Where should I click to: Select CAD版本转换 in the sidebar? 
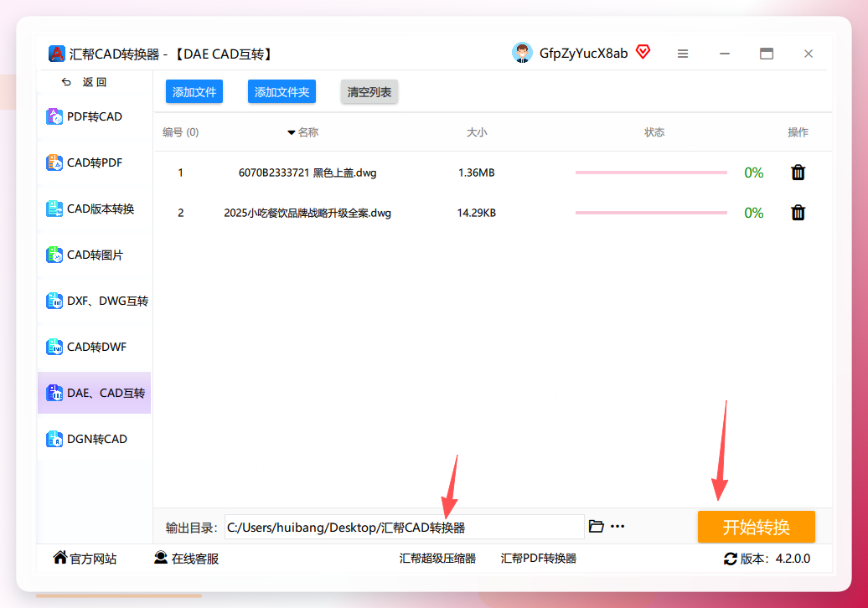click(94, 209)
